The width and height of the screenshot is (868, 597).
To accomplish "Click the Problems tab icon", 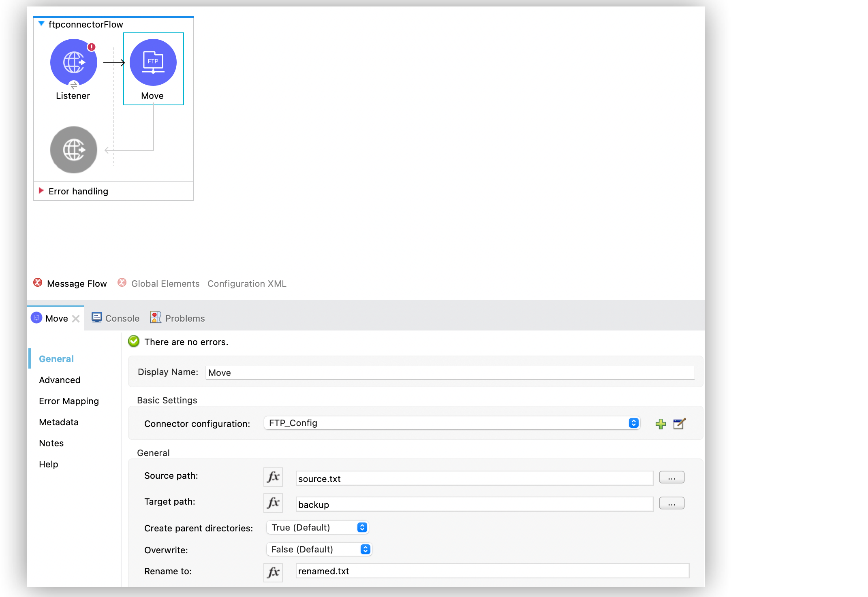I will coord(156,318).
